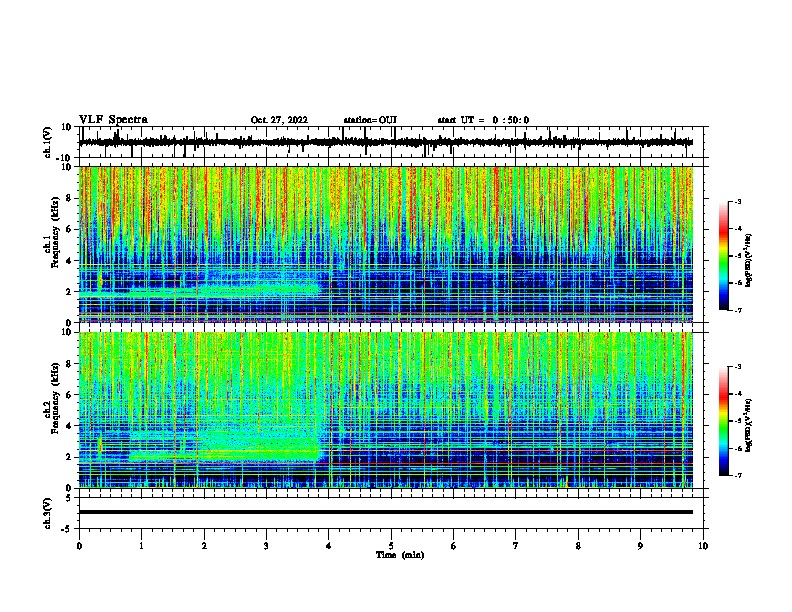The width and height of the screenshot is (792, 612).
Task: Click the "Time (min)" x-axis label
Action: pos(400,555)
